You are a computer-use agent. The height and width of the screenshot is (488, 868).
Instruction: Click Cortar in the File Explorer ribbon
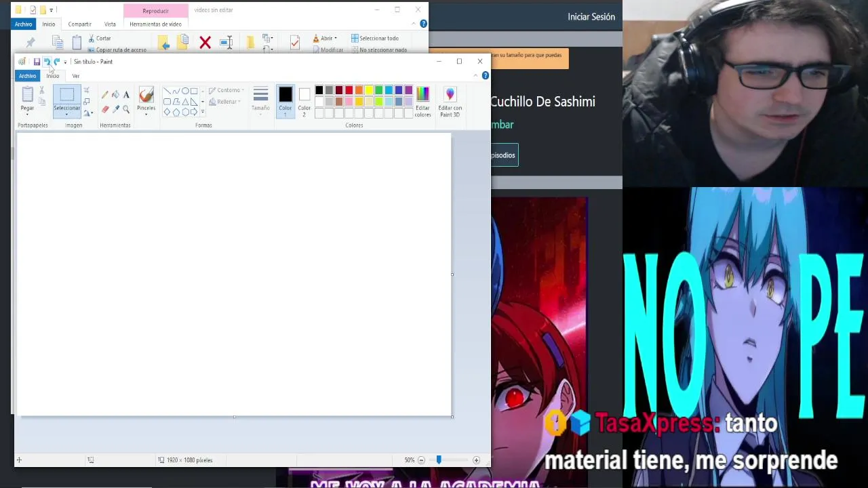point(100,39)
